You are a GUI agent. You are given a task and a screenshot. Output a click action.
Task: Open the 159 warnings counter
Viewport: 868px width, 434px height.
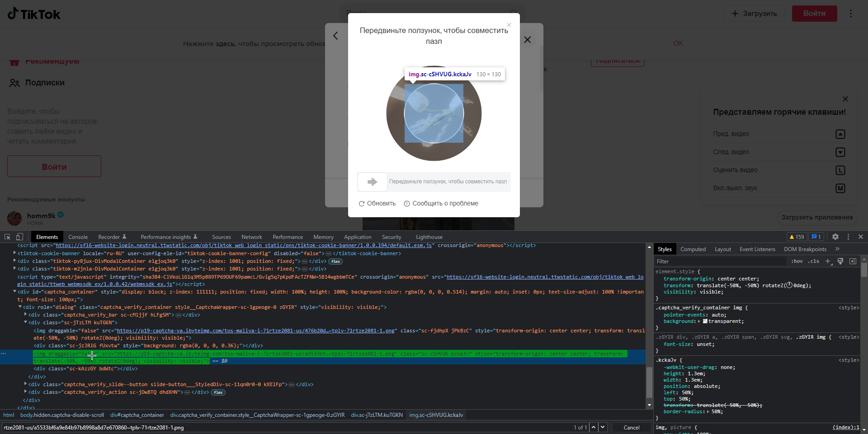(x=797, y=237)
